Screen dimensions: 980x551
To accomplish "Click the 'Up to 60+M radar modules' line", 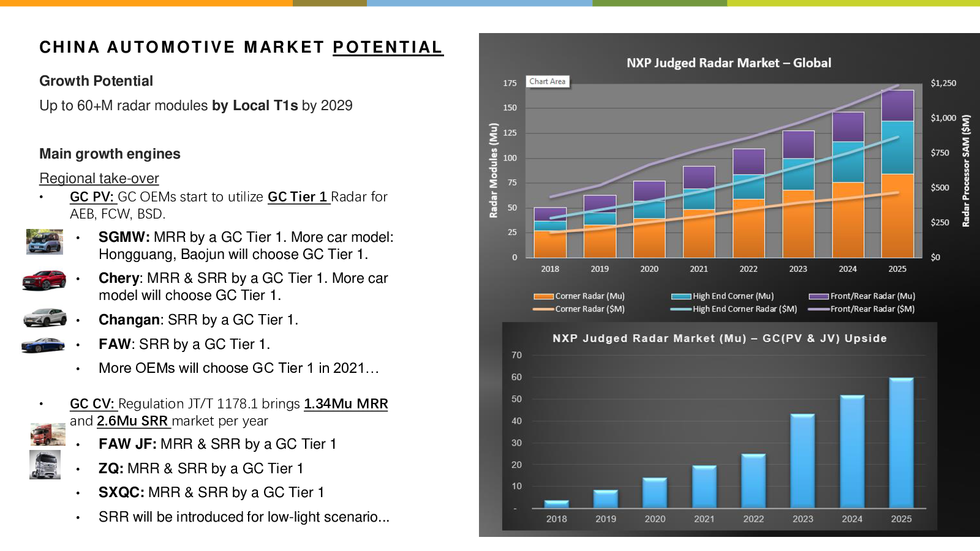I will pyautogui.click(x=196, y=105).
